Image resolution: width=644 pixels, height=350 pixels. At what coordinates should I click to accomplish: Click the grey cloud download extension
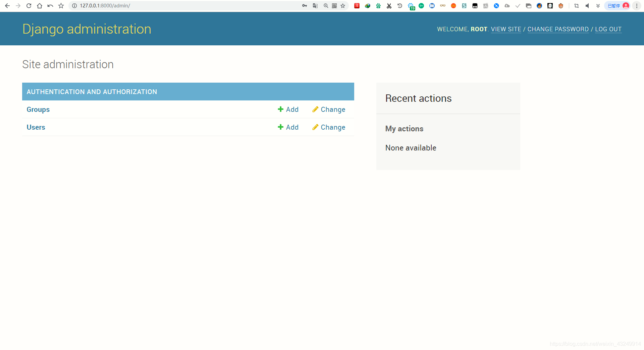[507, 6]
